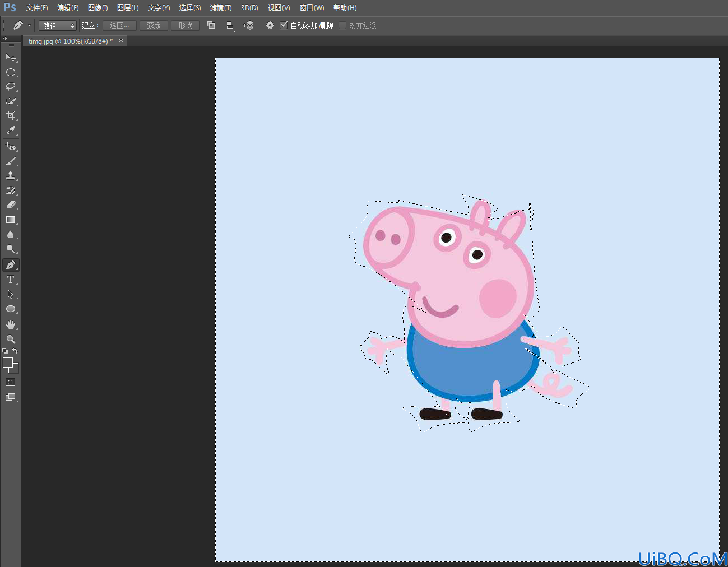Open the 视图(V) menu
The height and width of the screenshot is (567, 728).
coord(279,8)
